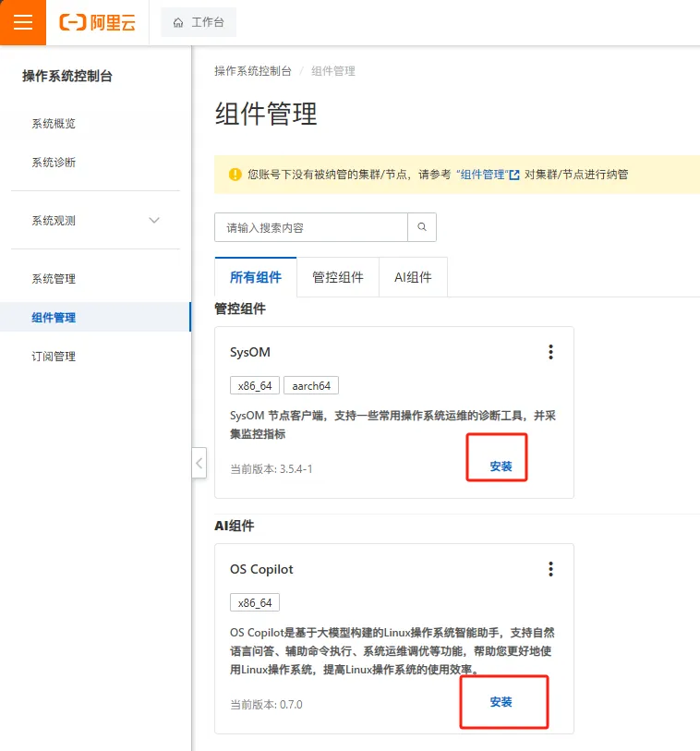
Task: Click the x86_64 tag on SysOM card
Action: (x=255, y=385)
